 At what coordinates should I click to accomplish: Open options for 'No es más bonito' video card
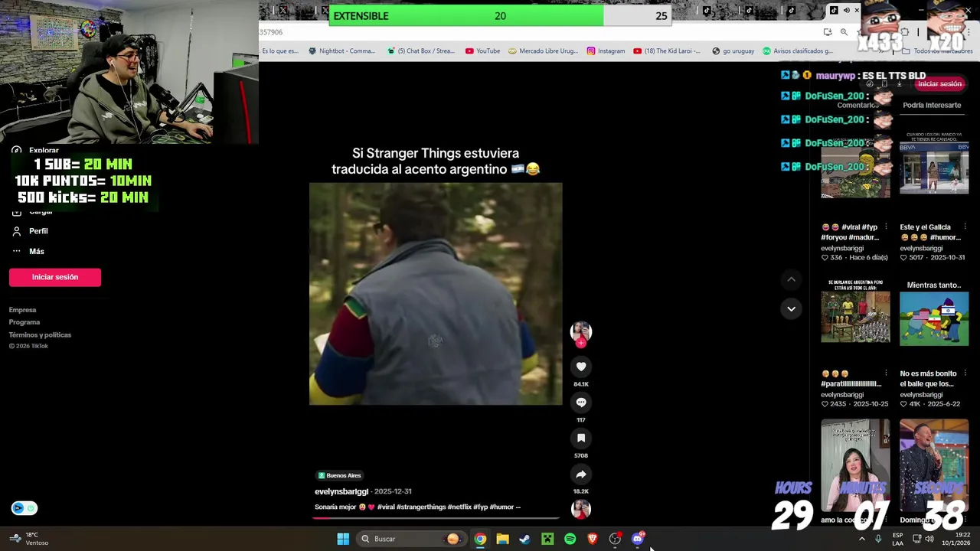point(964,373)
